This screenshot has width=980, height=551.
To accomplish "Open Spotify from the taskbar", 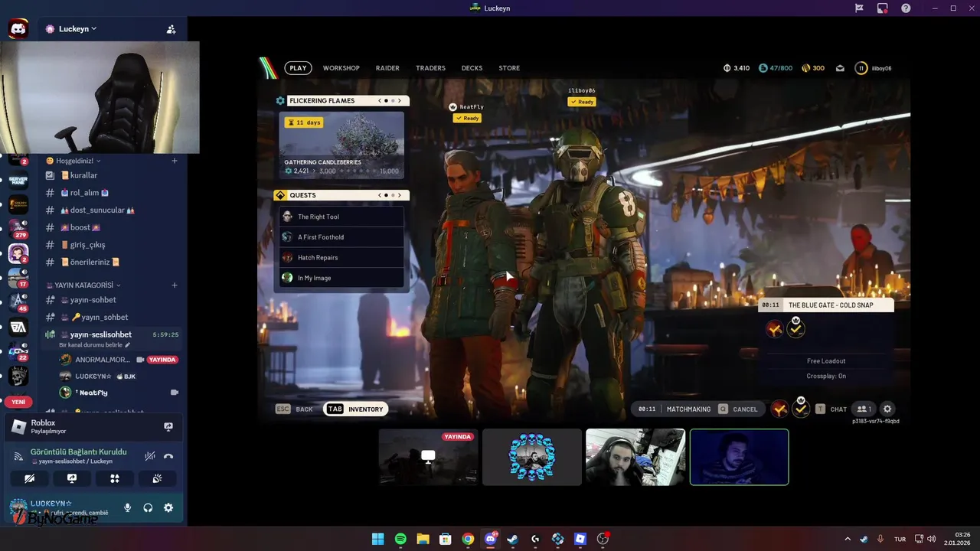I will pos(400,539).
